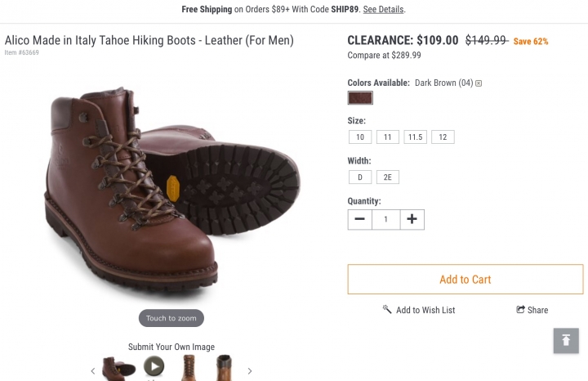Click the plus icon to increase quantity
Screen dimensions: 588x381
[412, 219]
